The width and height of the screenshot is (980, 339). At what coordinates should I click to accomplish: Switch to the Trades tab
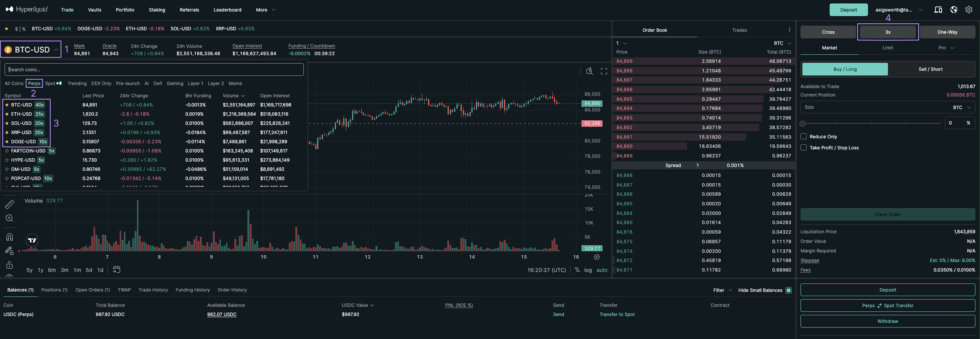point(739,30)
